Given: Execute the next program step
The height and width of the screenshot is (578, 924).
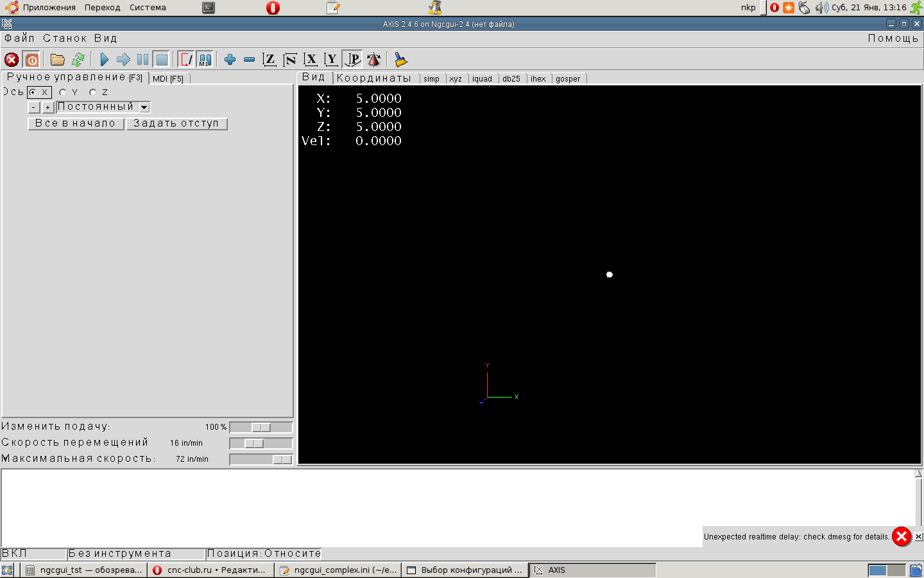Looking at the screenshot, I should 123,60.
